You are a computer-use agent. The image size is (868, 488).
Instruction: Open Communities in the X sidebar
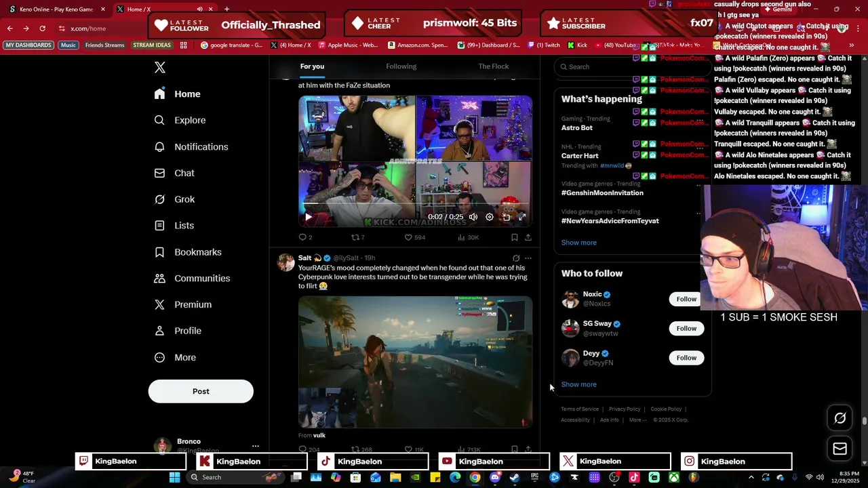[192, 278]
